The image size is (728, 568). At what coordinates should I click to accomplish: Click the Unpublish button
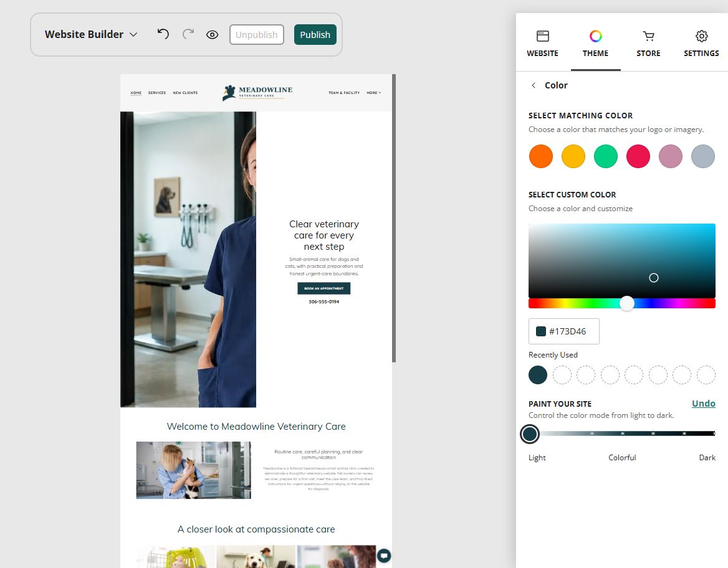coord(256,35)
